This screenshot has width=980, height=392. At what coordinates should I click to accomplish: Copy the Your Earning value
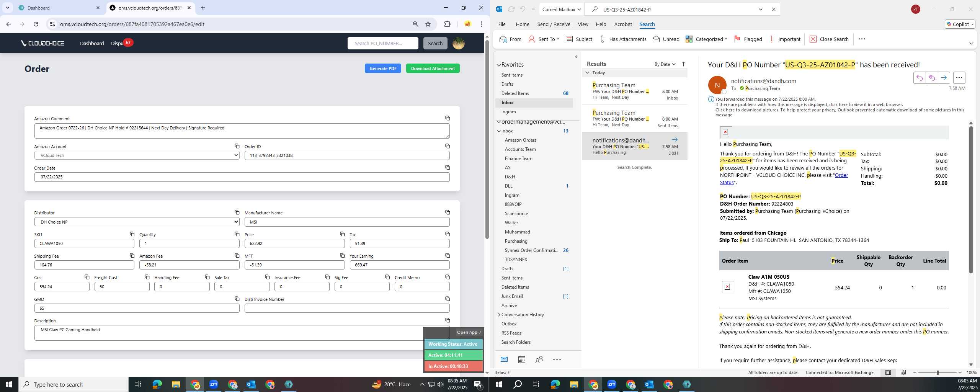click(x=447, y=256)
